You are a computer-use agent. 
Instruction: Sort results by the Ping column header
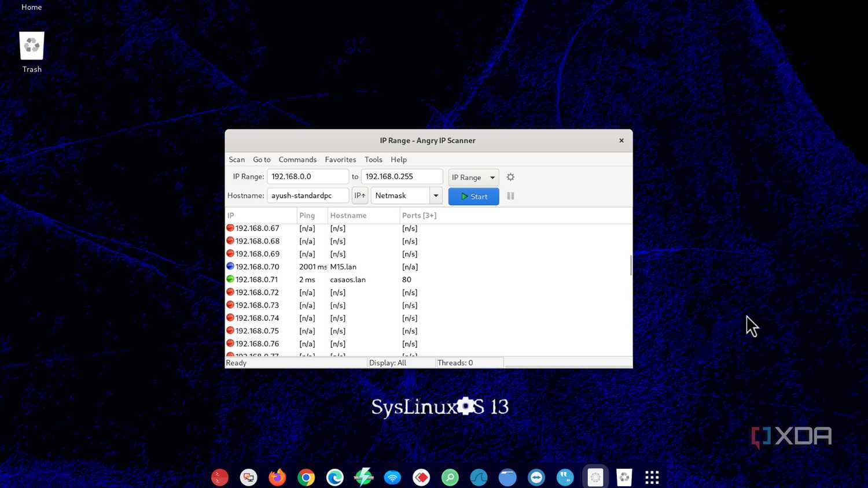coord(312,215)
